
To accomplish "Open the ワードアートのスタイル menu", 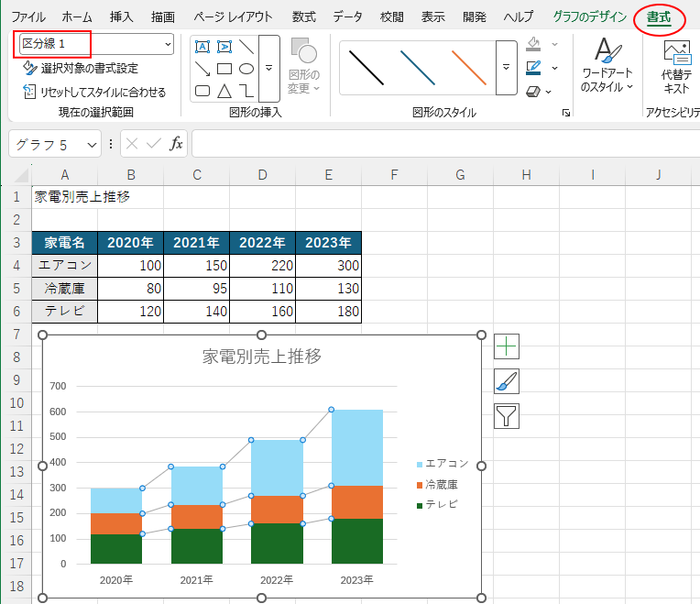I will (x=607, y=66).
